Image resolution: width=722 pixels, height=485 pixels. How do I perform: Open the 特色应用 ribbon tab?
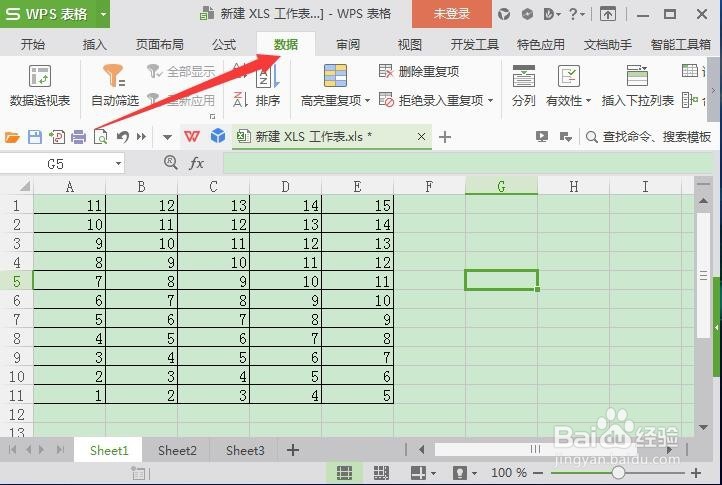click(x=541, y=44)
